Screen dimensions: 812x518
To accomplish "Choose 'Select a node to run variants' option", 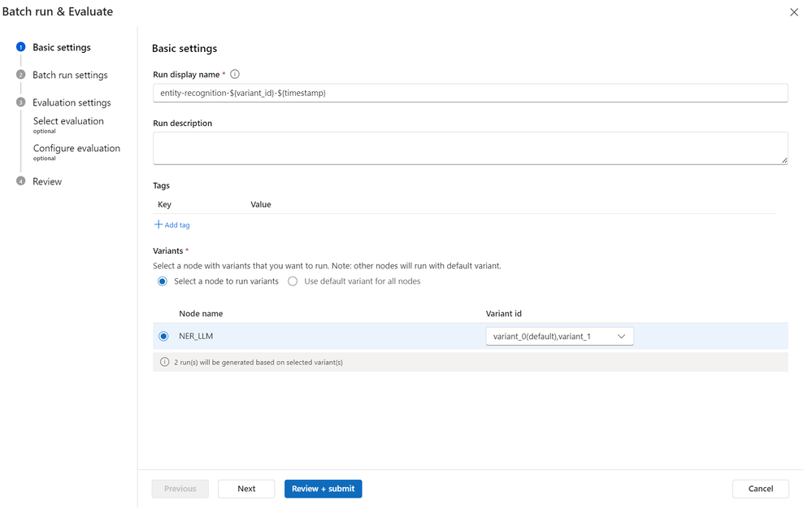I will pyautogui.click(x=163, y=281).
